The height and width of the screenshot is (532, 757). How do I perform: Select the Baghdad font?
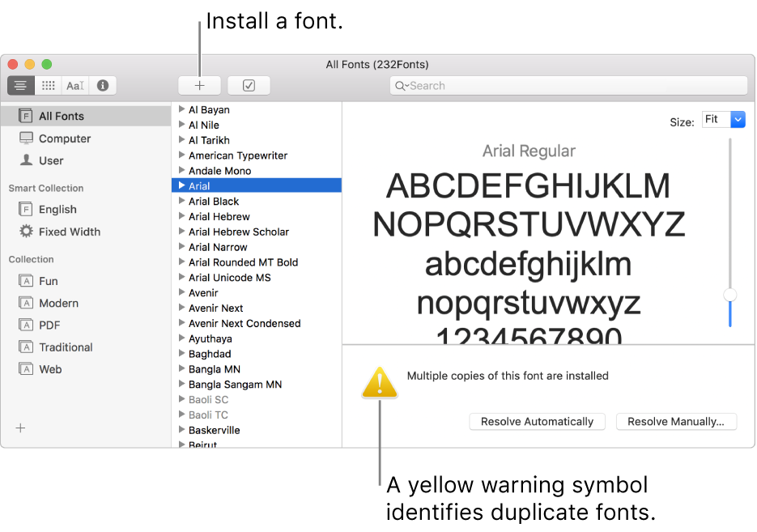210,354
